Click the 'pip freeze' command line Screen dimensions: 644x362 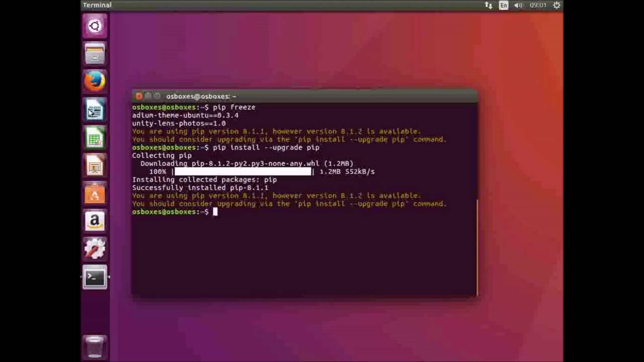click(194, 107)
